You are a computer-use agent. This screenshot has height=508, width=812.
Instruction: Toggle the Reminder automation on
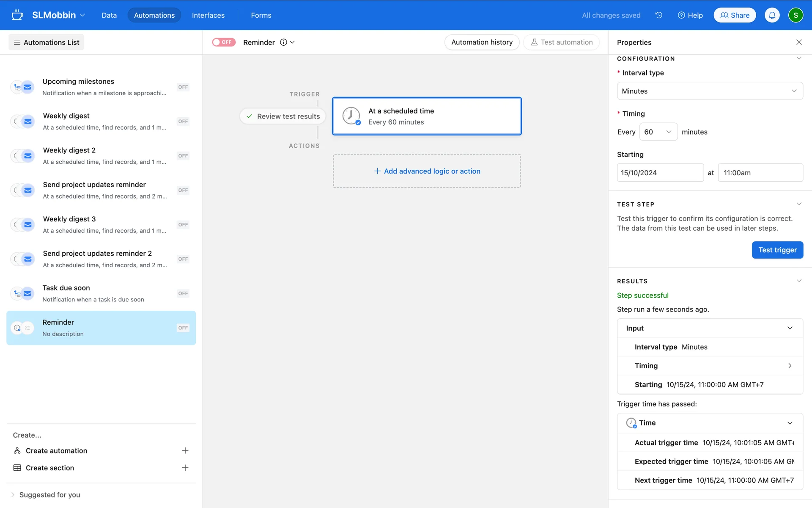click(x=224, y=42)
